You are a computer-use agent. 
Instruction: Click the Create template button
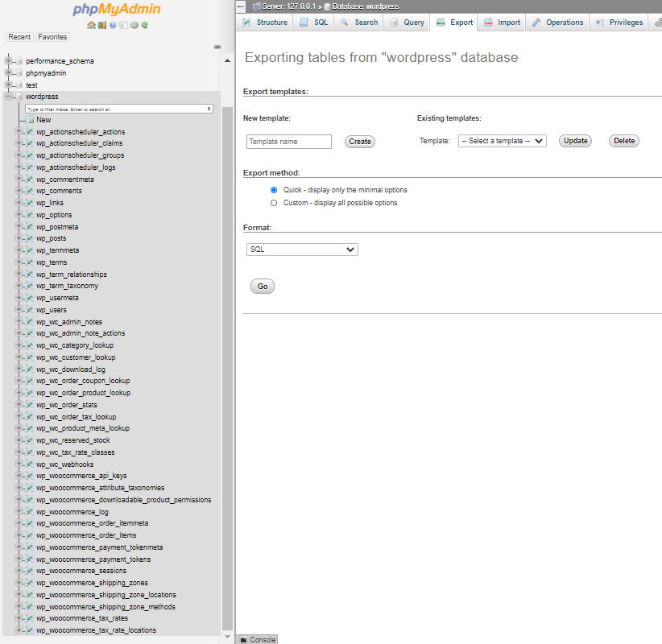[360, 142]
